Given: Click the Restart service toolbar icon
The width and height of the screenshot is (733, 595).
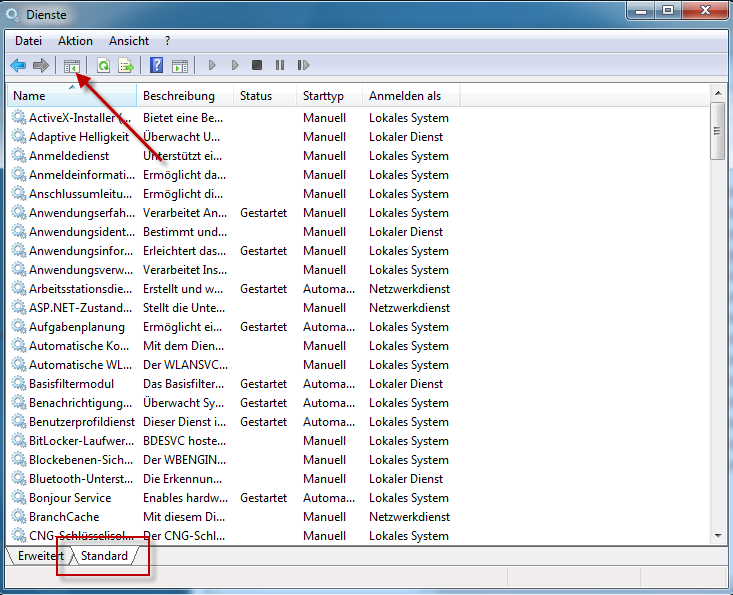Looking at the screenshot, I should tap(302, 66).
